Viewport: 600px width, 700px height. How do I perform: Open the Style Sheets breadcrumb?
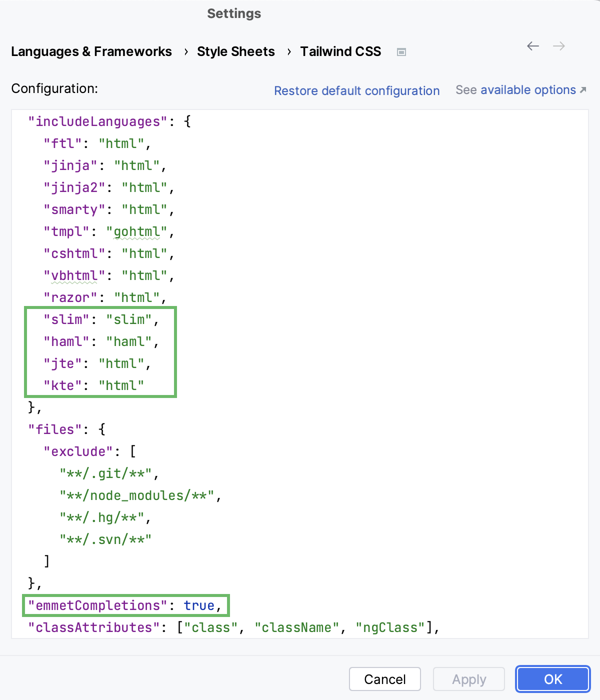click(236, 51)
